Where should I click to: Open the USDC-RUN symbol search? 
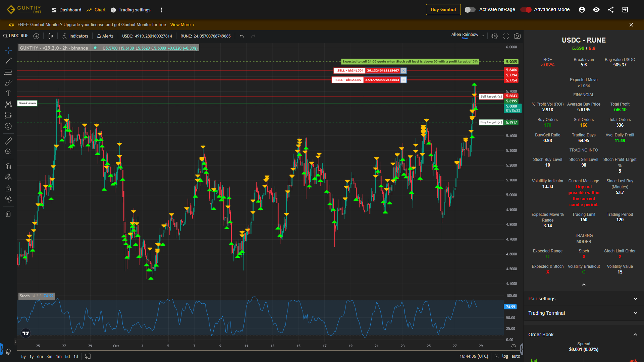(x=16, y=36)
